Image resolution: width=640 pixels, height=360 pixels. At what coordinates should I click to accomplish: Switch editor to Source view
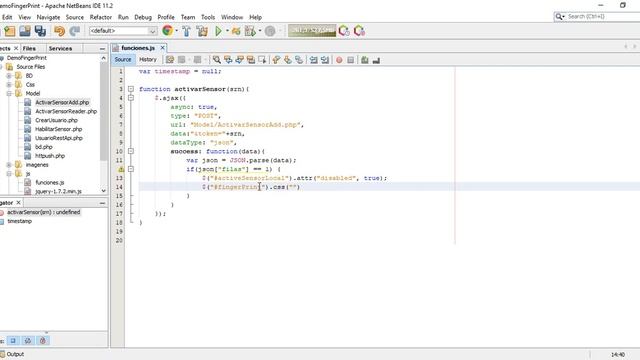point(123,60)
